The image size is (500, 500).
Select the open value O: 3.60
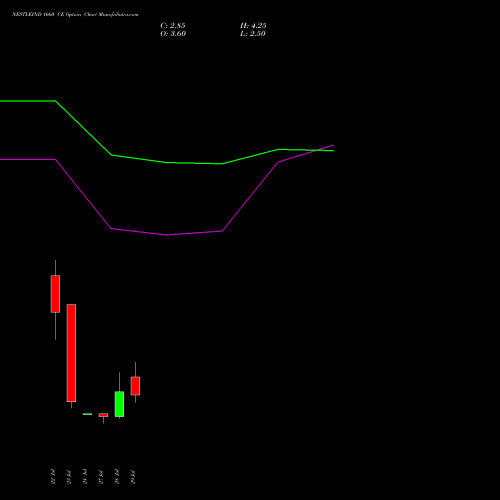tap(173, 34)
